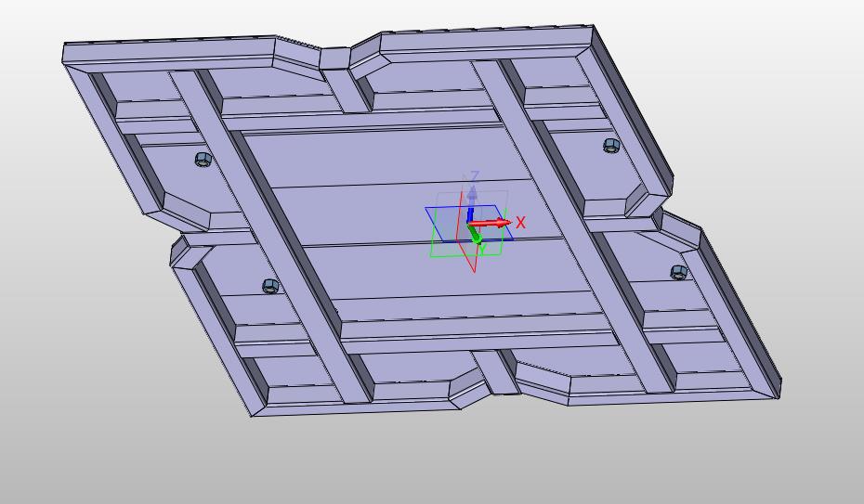Select the red X axis arrow

pos(490,223)
